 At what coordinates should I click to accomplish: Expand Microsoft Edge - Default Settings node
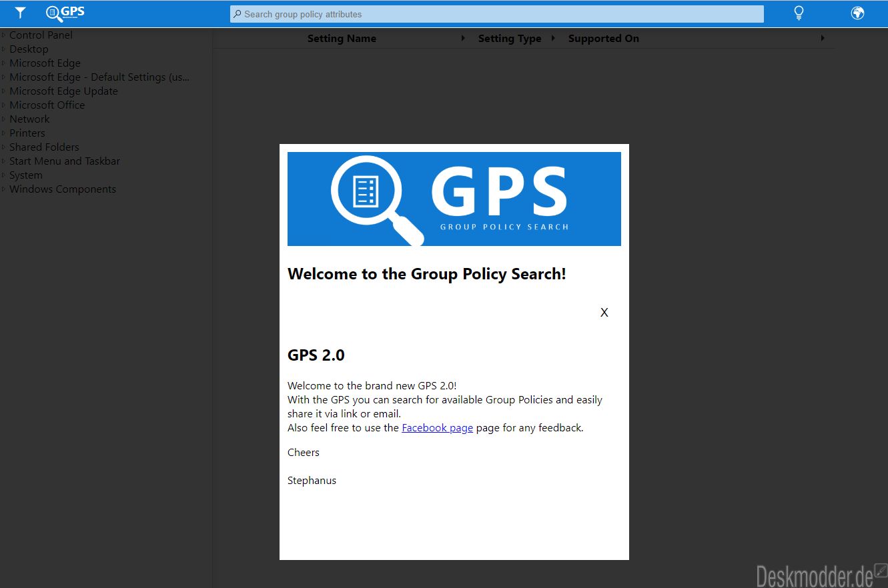pyautogui.click(x=3, y=77)
